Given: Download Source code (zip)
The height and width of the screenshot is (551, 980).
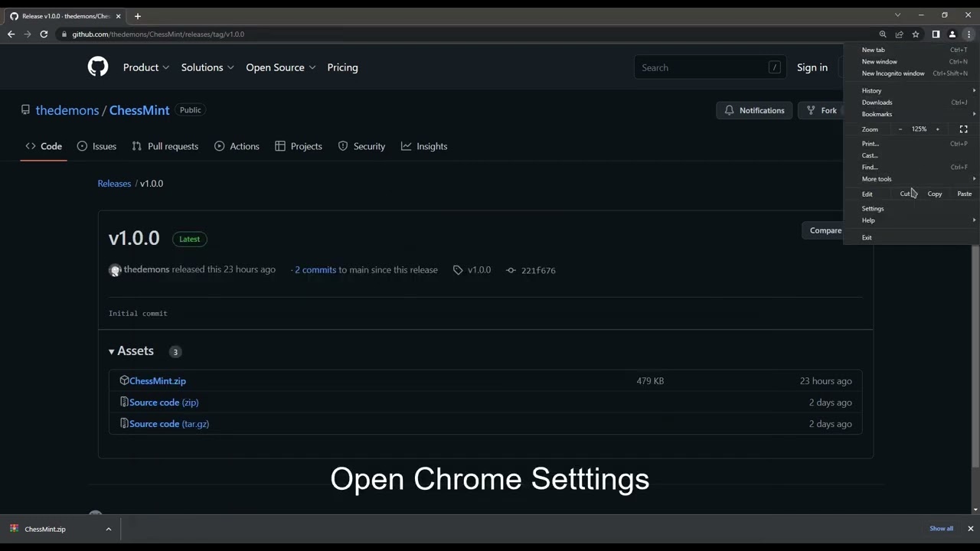Looking at the screenshot, I should click(x=164, y=403).
